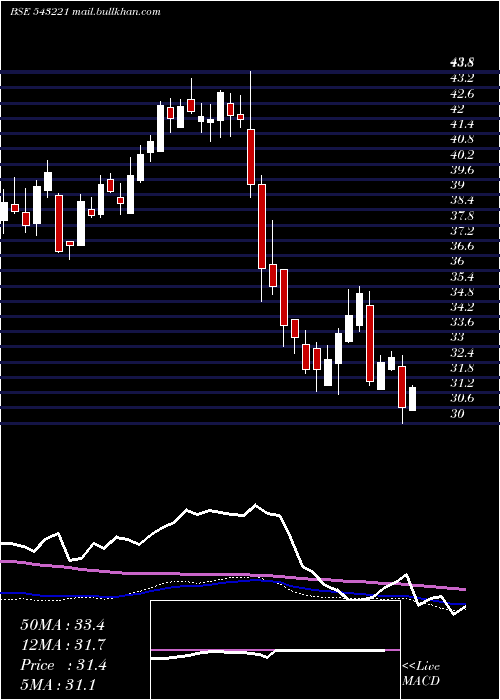Click the 39.6 price axis label
The height and width of the screenshot is (700, 500).
click(x=462, y=170)
